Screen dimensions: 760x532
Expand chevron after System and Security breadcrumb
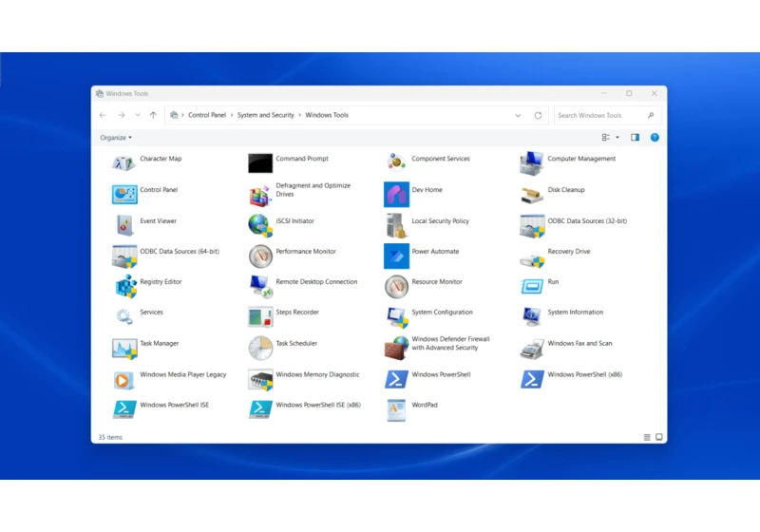(299, 115)
